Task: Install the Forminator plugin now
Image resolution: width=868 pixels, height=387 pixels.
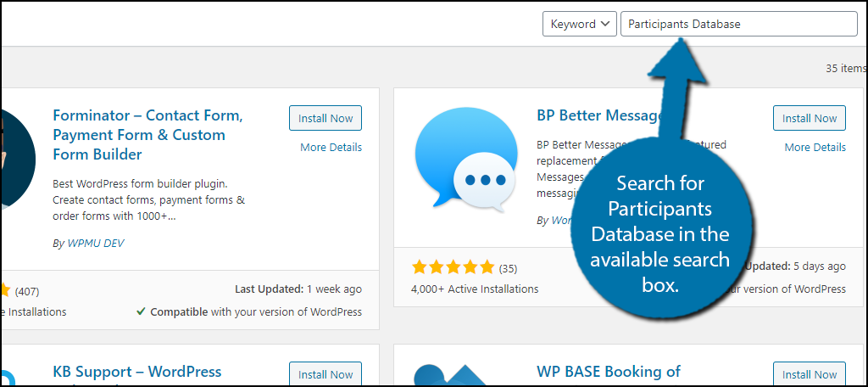Action: 325,118
